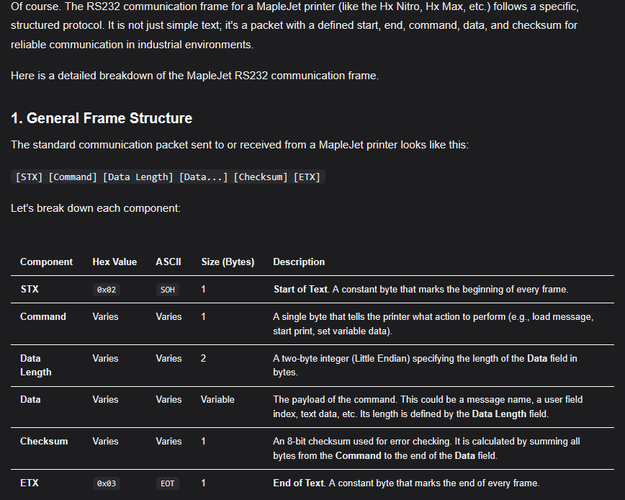Select the Command row label

tap(43, 317)
